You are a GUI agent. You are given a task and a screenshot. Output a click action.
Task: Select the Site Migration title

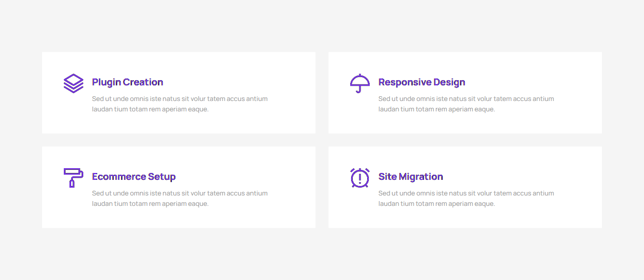pyautogui.click(x=411, y=176)
